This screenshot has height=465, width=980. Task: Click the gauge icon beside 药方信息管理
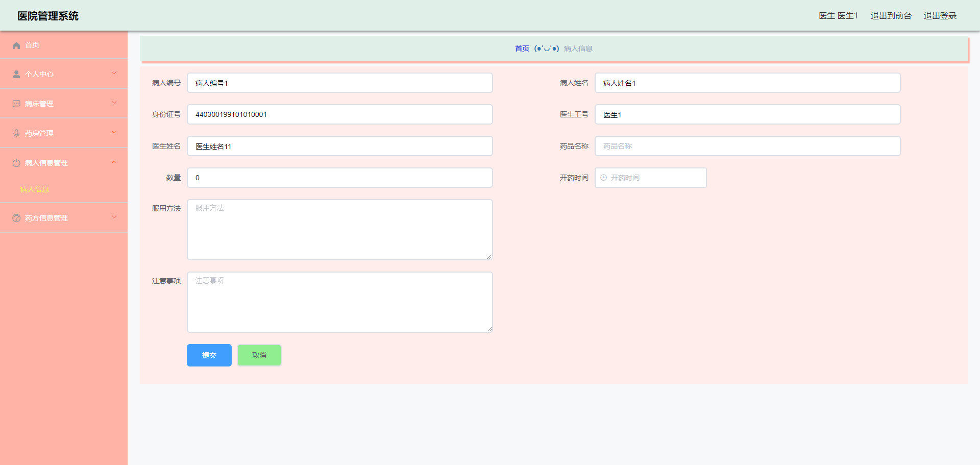pos(16,218)
